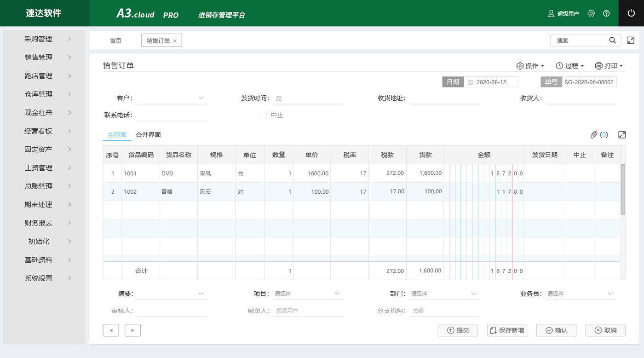Click the date field 2020-08-12

491,82
